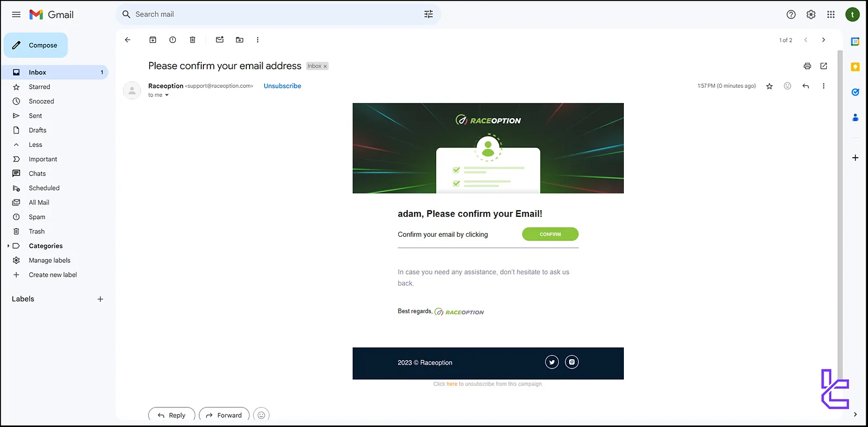Open toolbar More options menu
The height and width of the screenshot is (427, 868).
258,40
